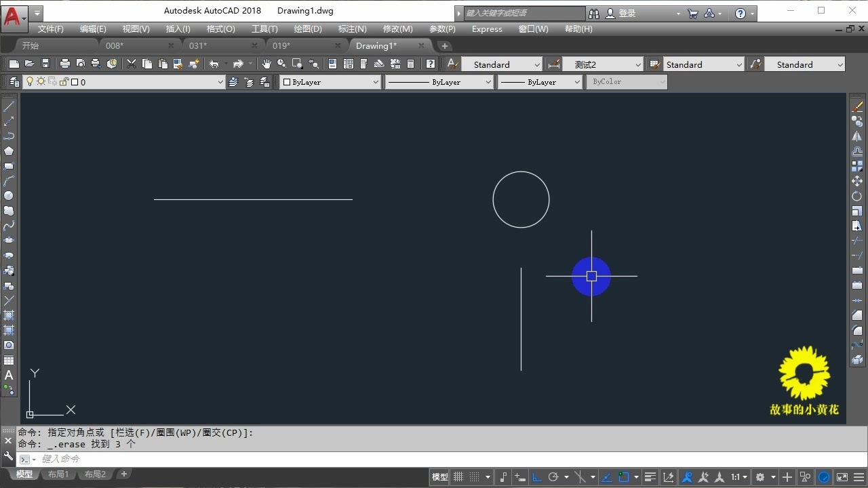868x488 pixels.
Task: Click the 模型 model space button in status bar
Action: pyautogui.click(x=439, y=477)
